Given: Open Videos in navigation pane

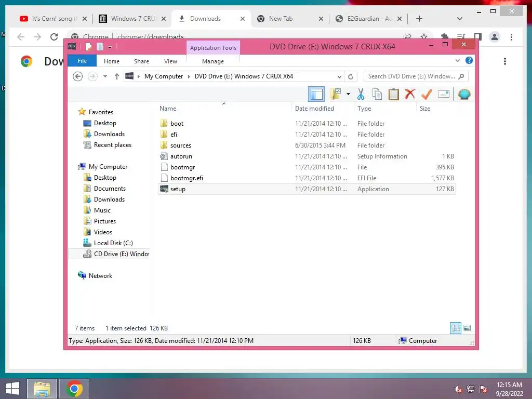Looking at the screenshot, I should (103, 232).
